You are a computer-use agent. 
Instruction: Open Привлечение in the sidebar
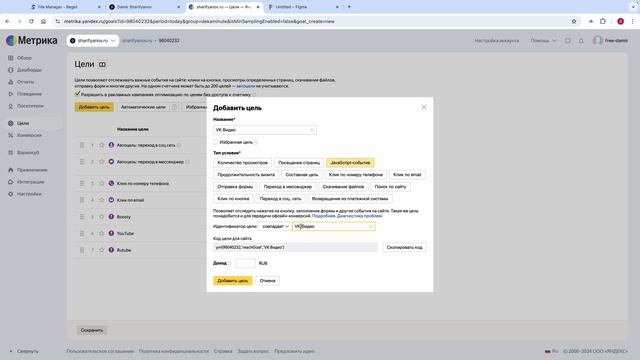32,170
